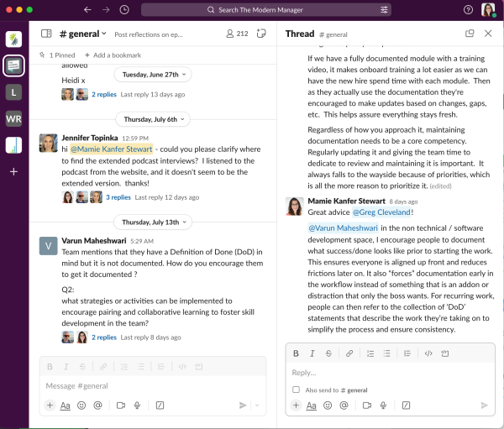Insert a blockquote in the thread reply
Image resolution: width=504 pixels, height=429 pixels.
coord(407,353)
